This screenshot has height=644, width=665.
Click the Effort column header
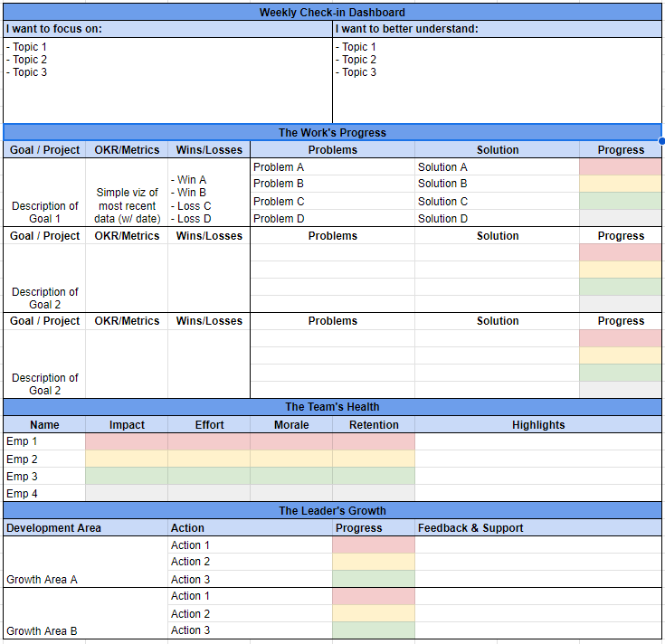(209, 424)
